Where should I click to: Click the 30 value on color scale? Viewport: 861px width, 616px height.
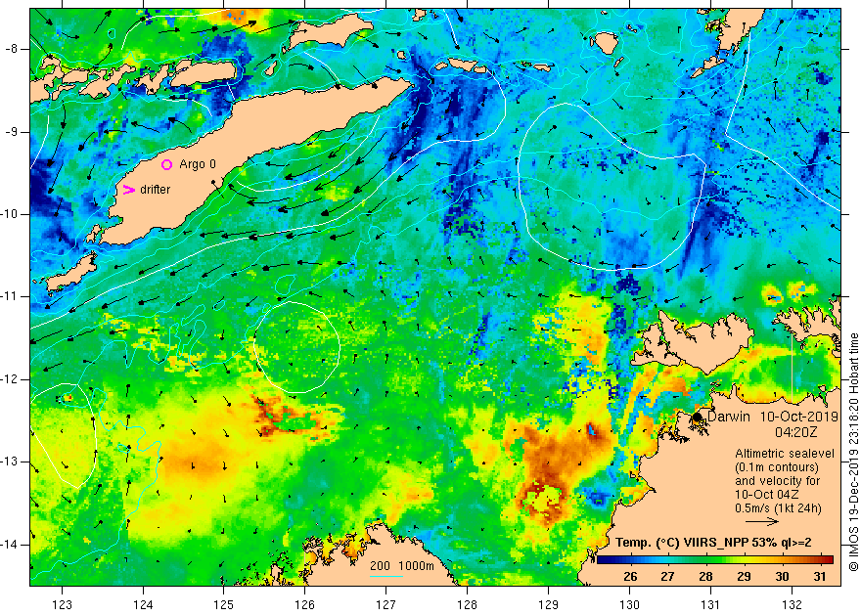coord(782,577)
